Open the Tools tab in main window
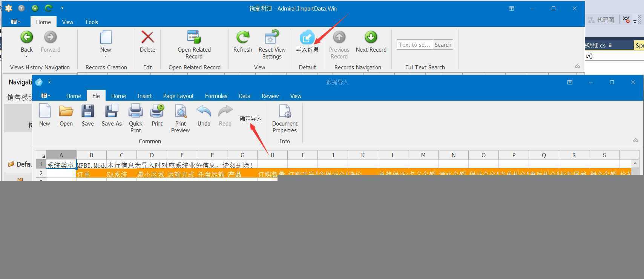Screen dimensions: 644x279 tap(91, 22)
